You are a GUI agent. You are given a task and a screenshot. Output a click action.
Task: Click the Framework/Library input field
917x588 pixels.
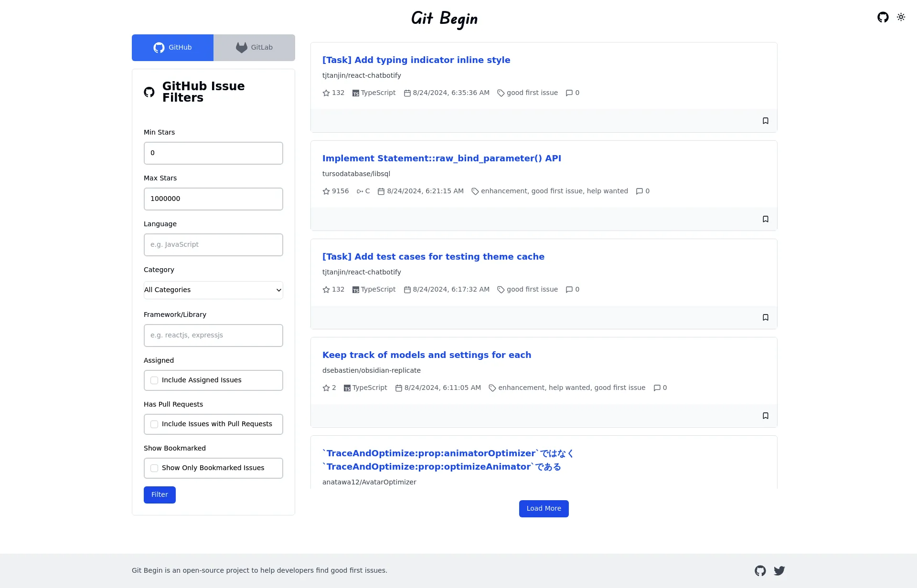coord(213,336)
